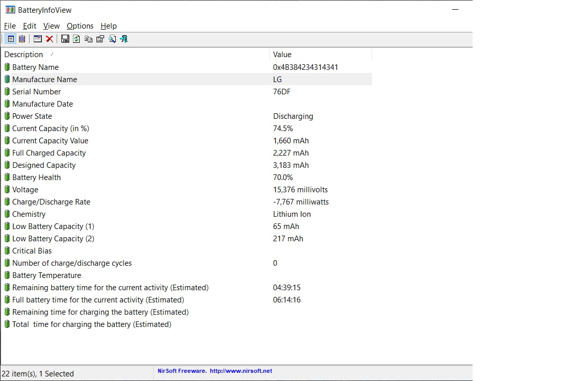The image size is (588, 381).
Task: Click the battery icon beside Power State
Action: pos(7,116)
